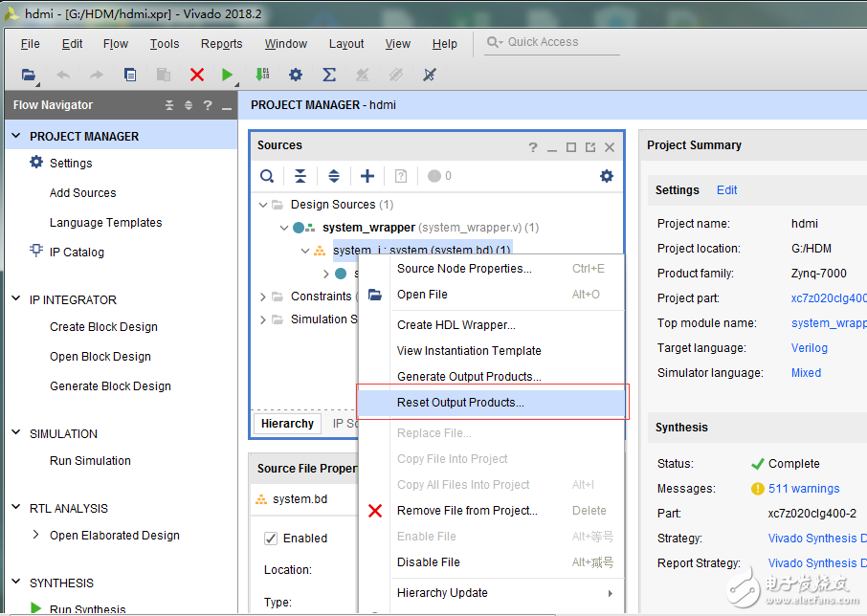Click the Sigma reports icon in toolbar
Screen dimensions: 867x616
pyautogui.click(x=329, y=75)
